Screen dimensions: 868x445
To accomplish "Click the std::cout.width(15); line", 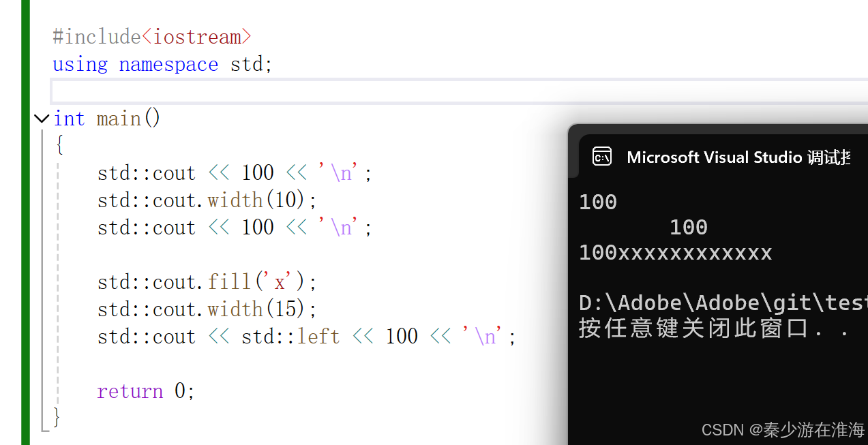I will point(207,309).
